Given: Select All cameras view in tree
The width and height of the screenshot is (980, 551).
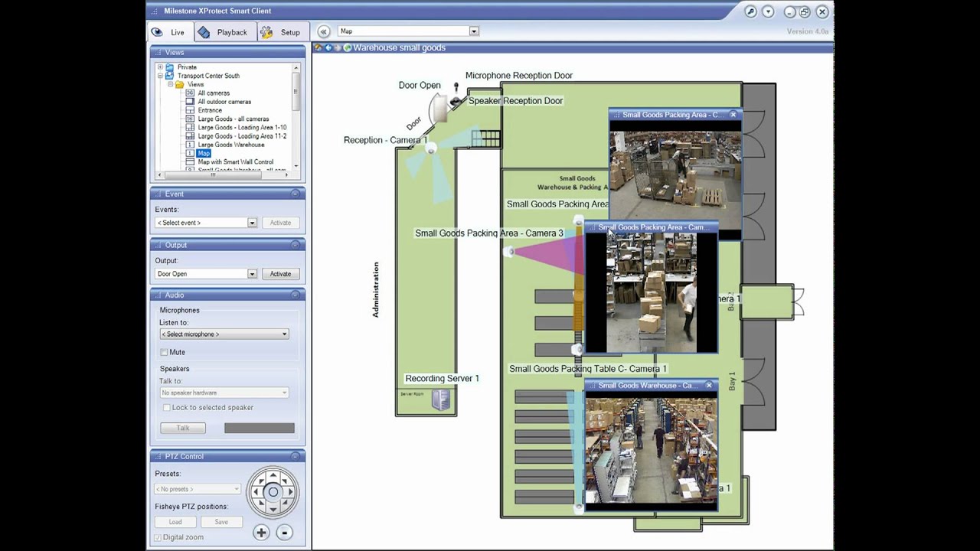Looking at the screenshot, I should coord(214,93).
